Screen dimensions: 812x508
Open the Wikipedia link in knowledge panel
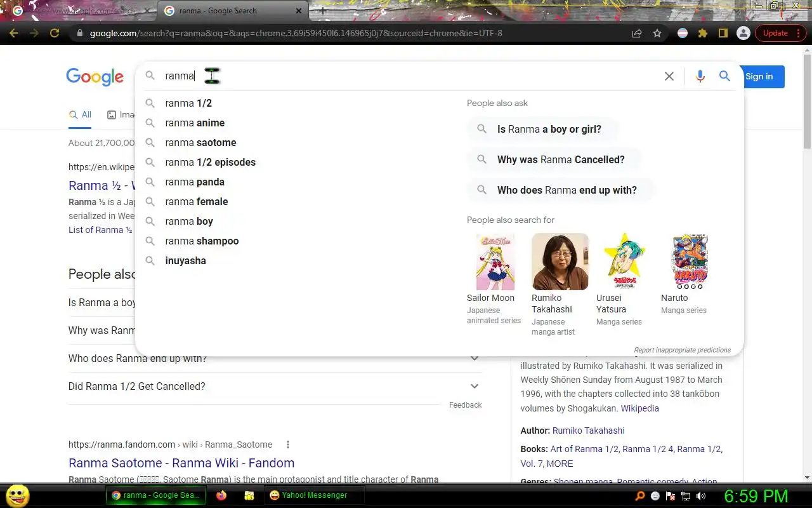[x=639, y=408]
